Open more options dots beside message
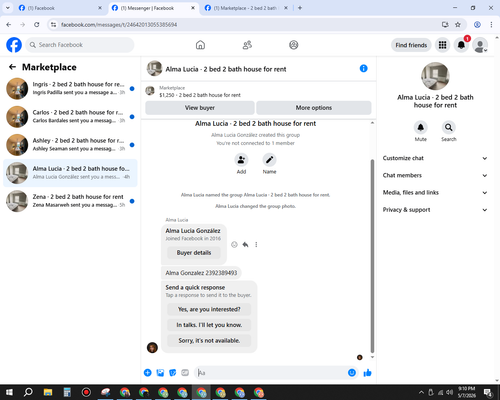The width and height of the screenshot is (500, 400). 256,245
